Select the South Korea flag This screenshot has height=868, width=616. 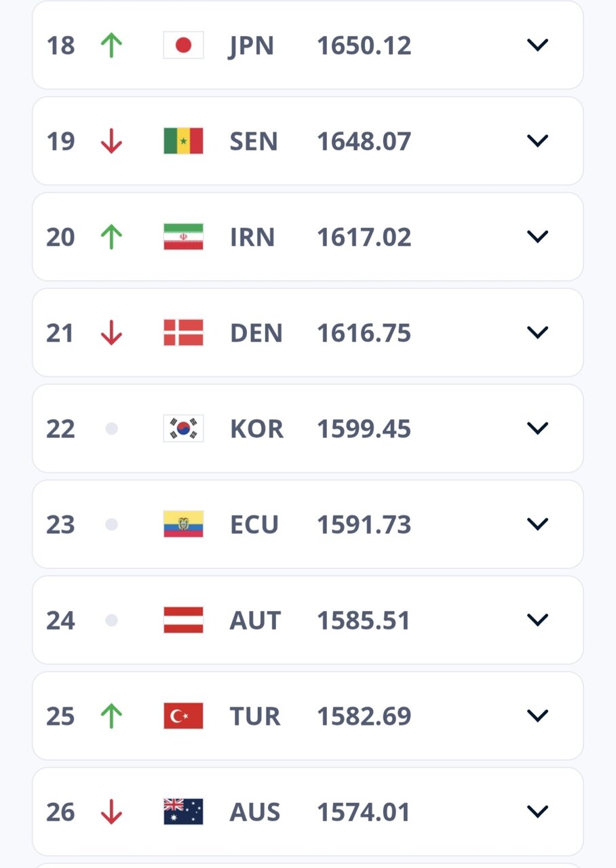click(x=182, y=428)
